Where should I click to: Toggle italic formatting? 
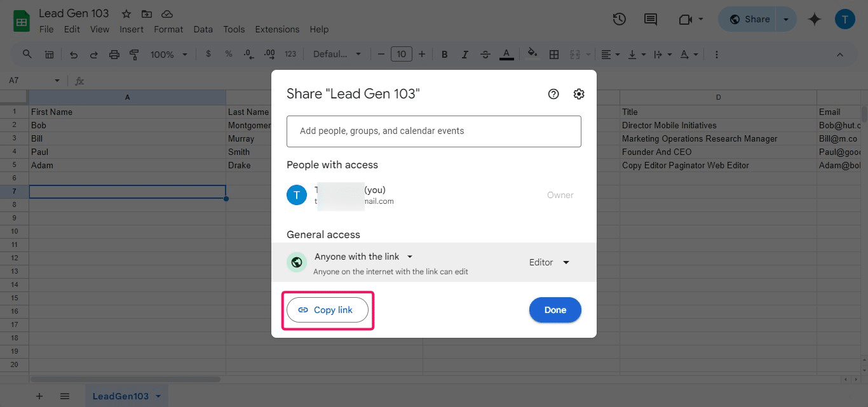465,54
